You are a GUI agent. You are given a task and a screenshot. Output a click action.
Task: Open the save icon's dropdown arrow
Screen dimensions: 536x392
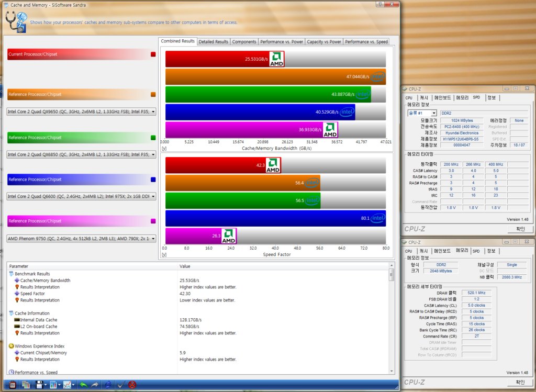pyautogui.click(x=46, y=385)
